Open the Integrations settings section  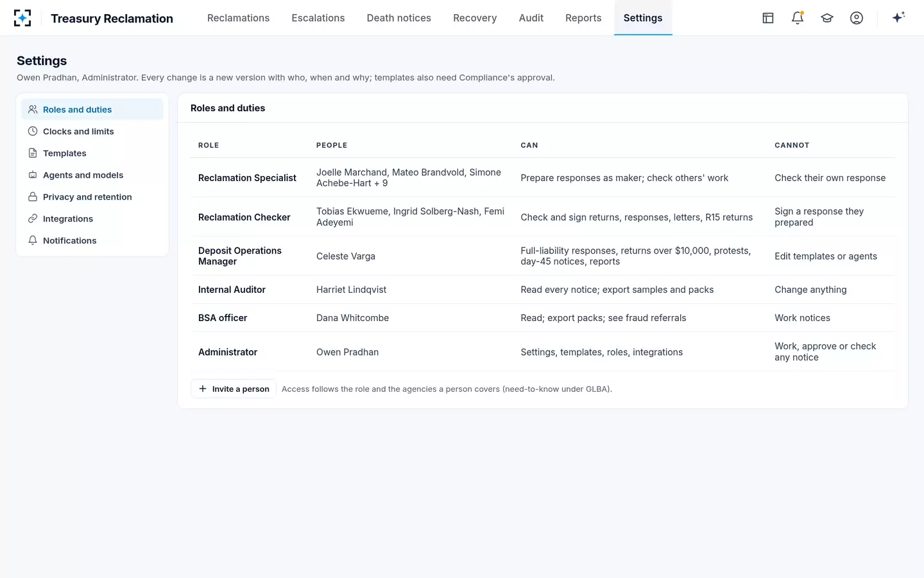(92, 218)
